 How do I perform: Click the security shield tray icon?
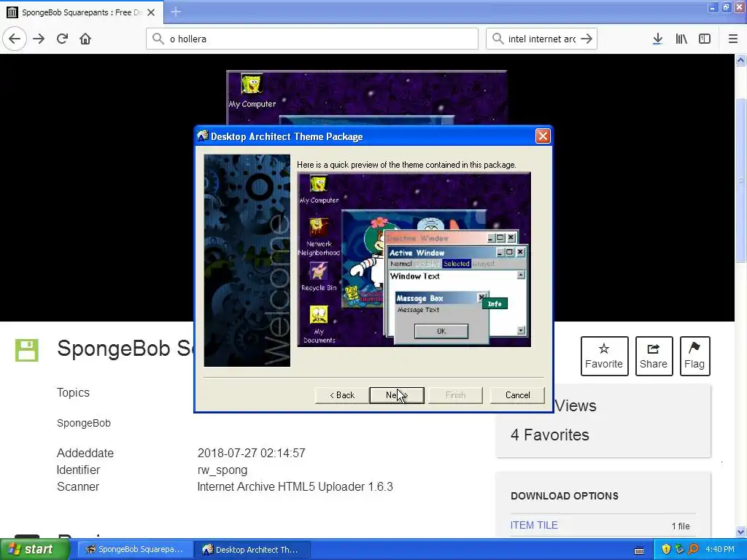[666, 550]
